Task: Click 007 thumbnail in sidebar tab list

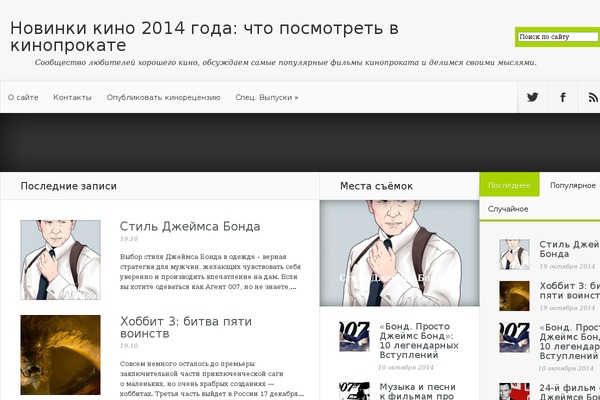Action: (514, 337)
